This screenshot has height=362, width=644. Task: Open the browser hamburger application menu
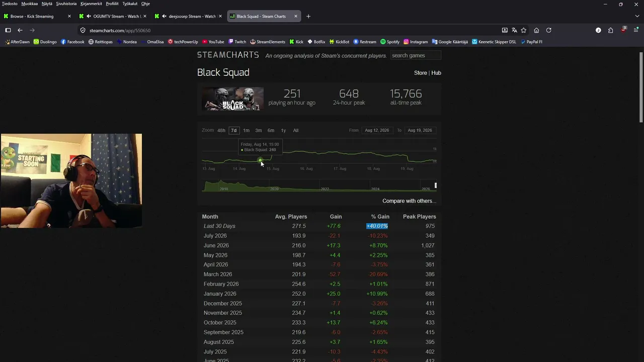click(x=636, y=30)
